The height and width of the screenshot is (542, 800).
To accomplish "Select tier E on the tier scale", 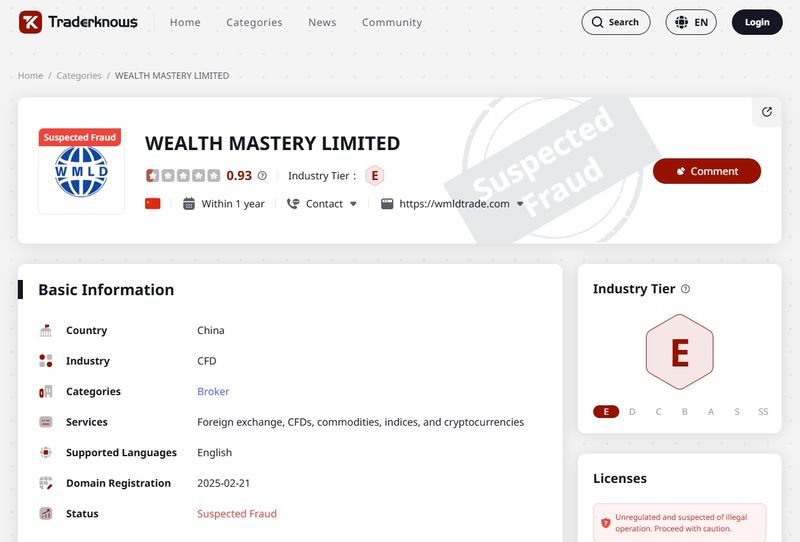I will 606,411.
